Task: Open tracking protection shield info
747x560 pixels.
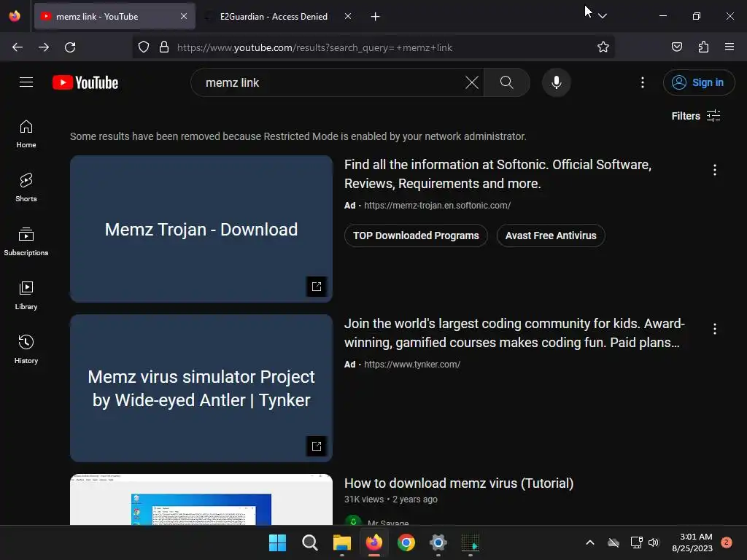Action: tap(144, 47)
